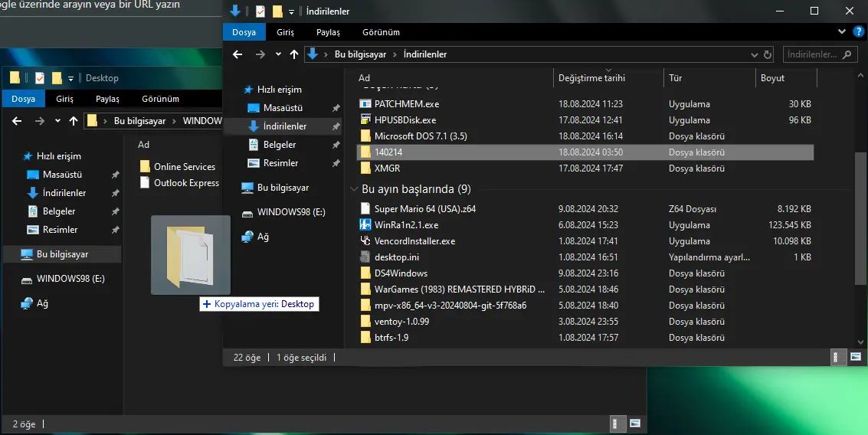This screenshot has height=435, width=868.
Task: Select 'Outlook Express' file in Desktop window
Action: (x=181, y=182)
